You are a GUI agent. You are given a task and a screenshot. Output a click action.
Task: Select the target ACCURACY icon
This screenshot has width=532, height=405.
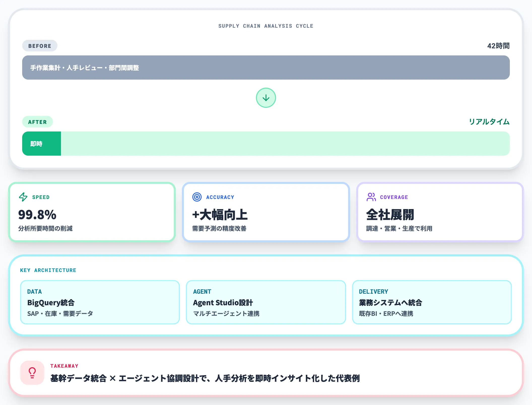[197, 197]
